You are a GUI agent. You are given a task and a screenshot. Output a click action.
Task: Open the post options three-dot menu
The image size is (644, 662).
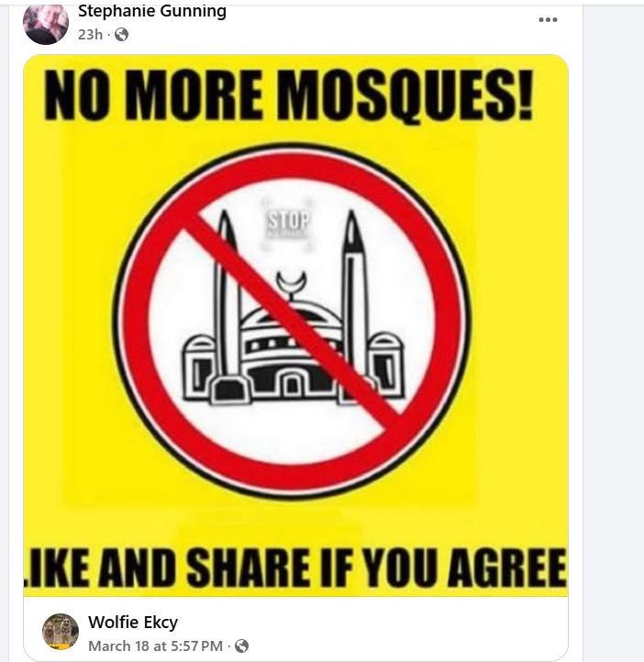point(548,20)
